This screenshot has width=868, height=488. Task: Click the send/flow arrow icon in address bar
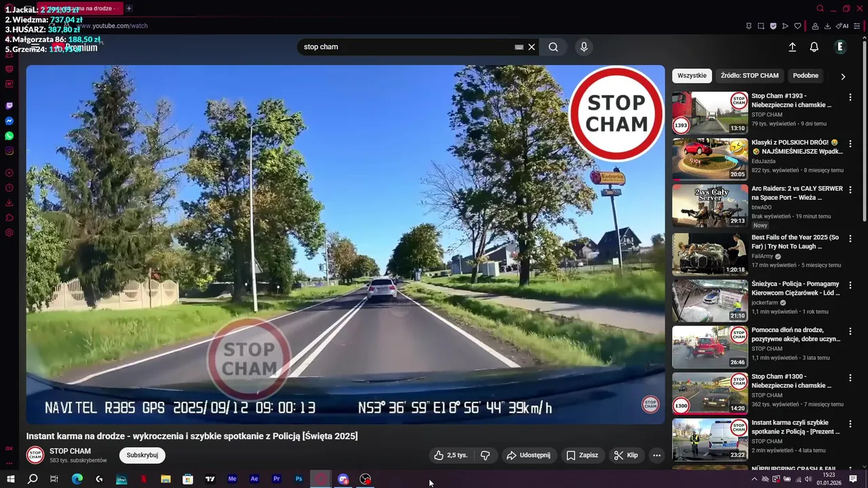pos(785,26)
